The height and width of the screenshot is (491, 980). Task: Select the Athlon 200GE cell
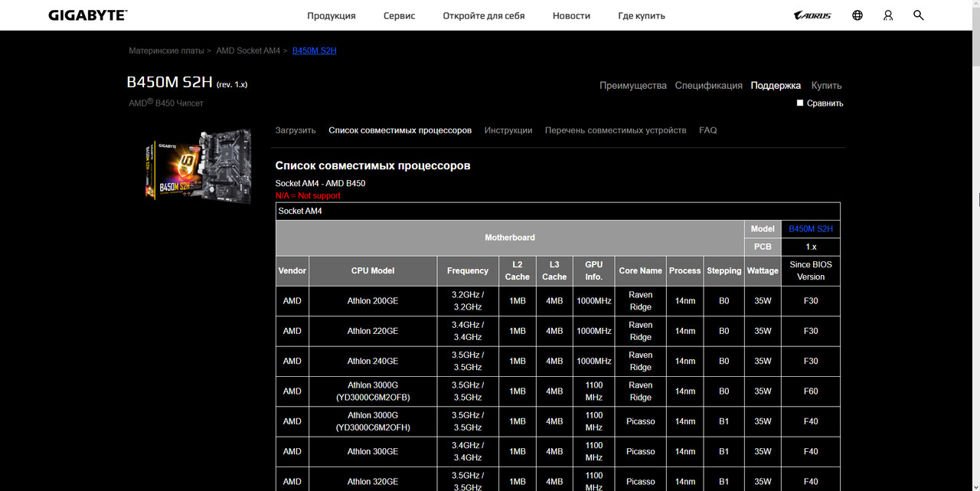click(373, 301)
